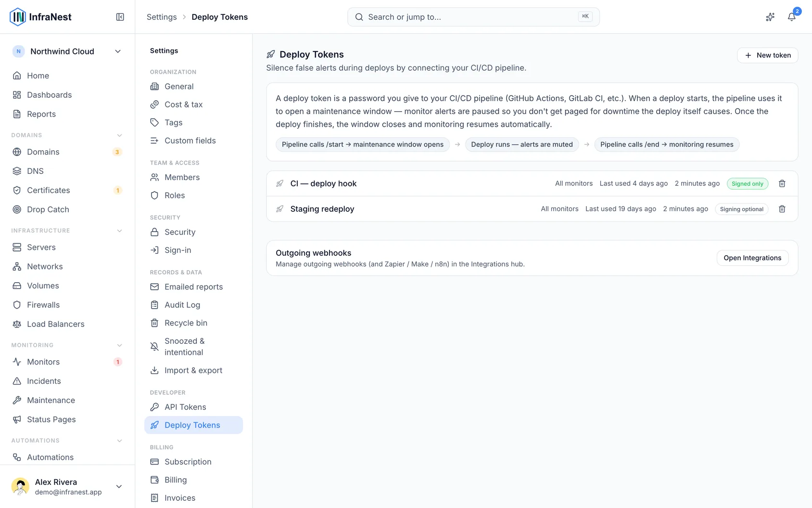Click Open Integrations button

pos(752,258)
